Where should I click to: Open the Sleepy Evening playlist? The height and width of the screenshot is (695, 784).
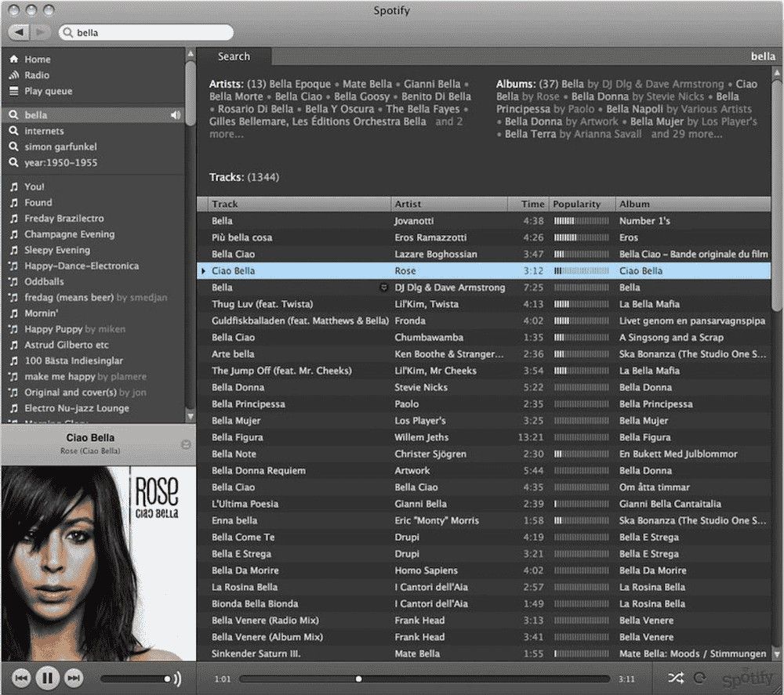[x=56, y=250]
